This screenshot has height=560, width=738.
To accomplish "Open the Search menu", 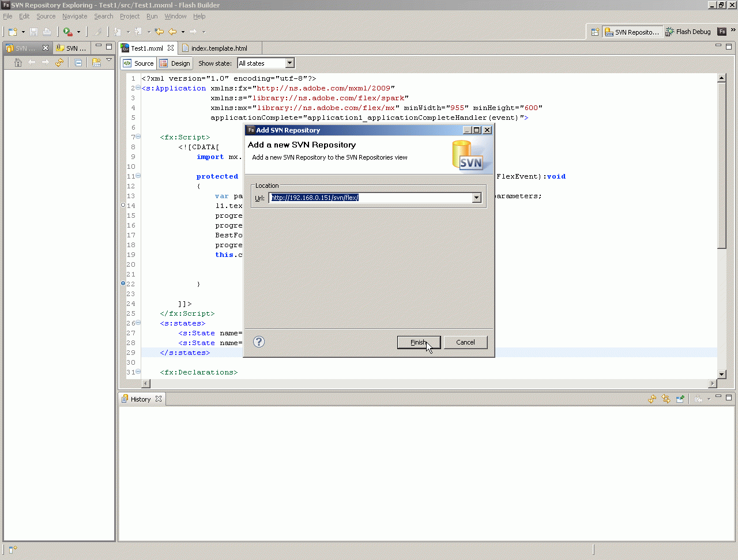I will (104, 16).
